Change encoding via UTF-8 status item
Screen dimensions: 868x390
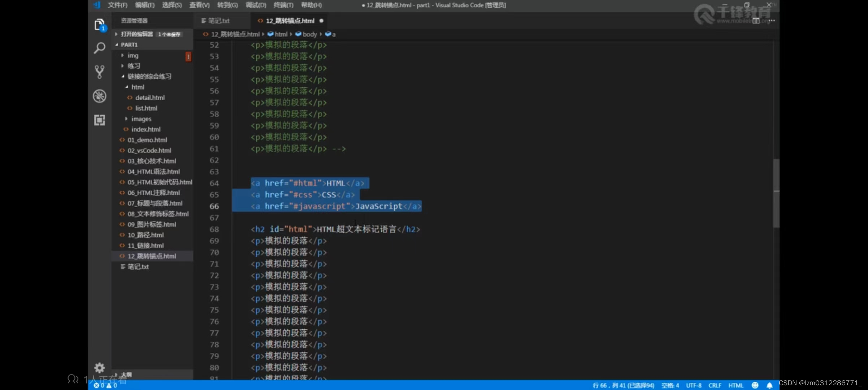point(694,385)
